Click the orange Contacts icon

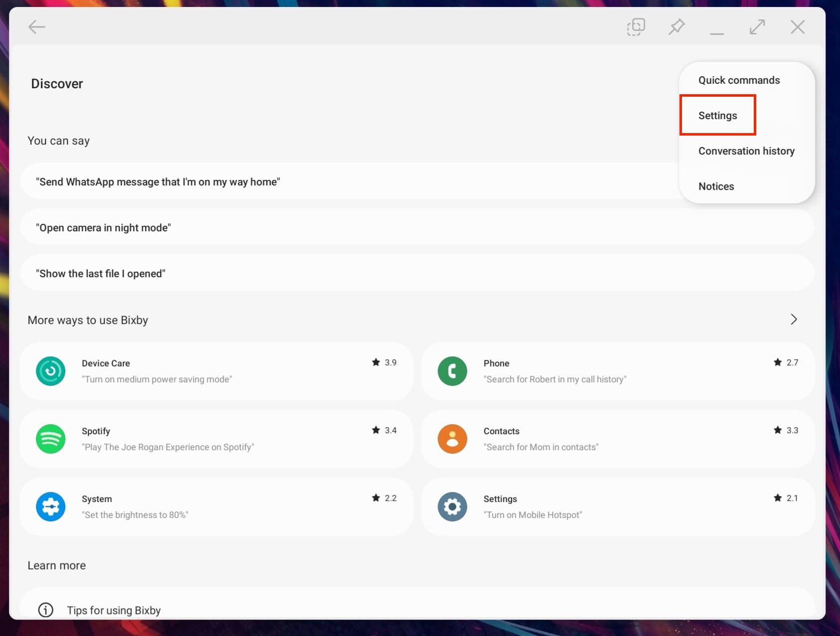click(452, 439)
